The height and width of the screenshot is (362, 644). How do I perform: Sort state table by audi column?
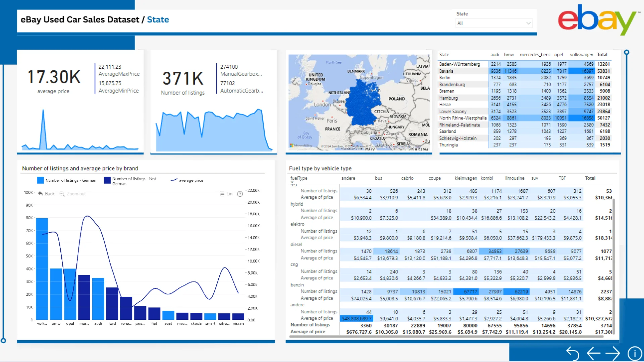[495, 55]
